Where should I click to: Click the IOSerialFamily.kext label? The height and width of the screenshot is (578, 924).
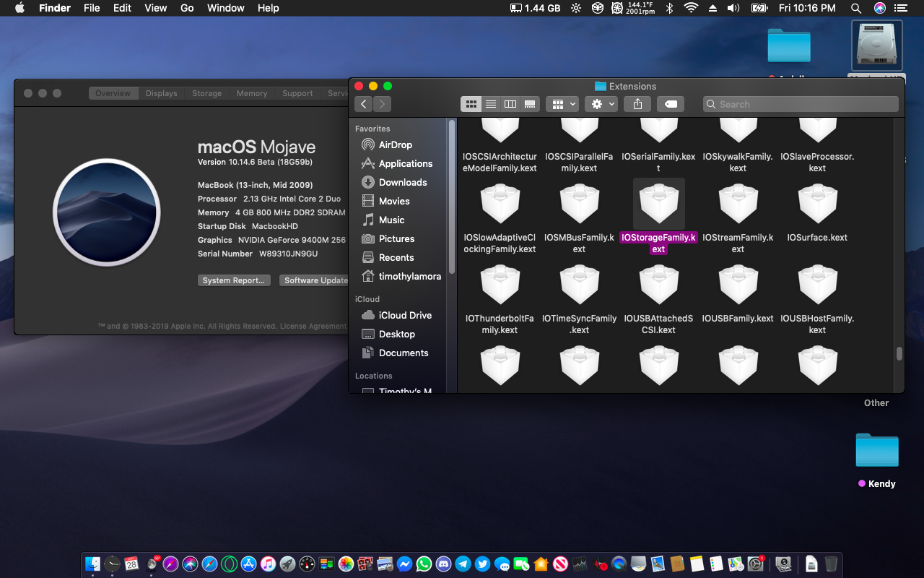658,162
